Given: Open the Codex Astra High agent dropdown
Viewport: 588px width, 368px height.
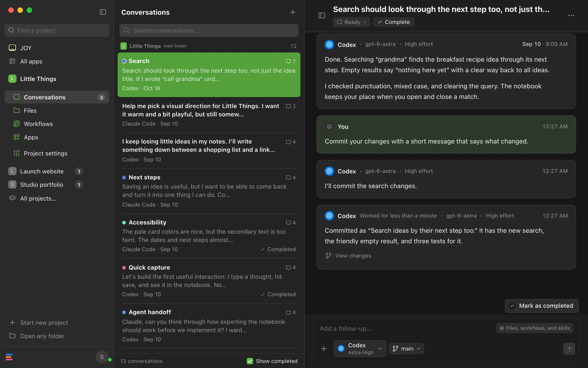Looking at the screenshot, I should tap(360, 348).
